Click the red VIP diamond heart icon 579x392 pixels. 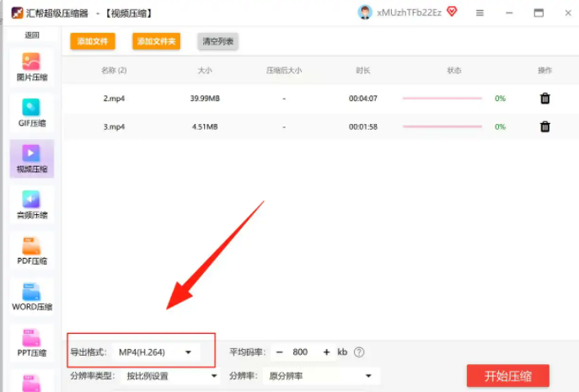[452, 12]
